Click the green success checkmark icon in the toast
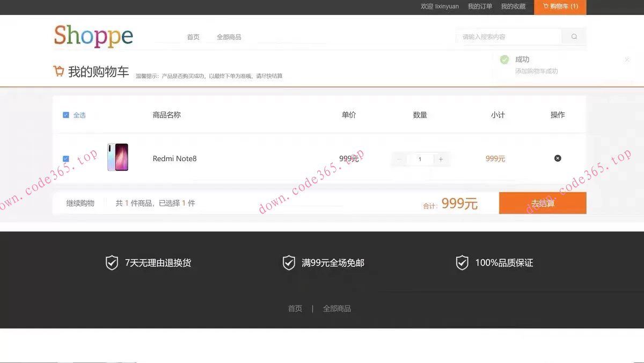 click(x=504, y=59)
